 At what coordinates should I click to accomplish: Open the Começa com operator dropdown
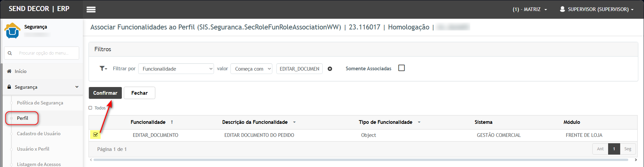[251, 69]
